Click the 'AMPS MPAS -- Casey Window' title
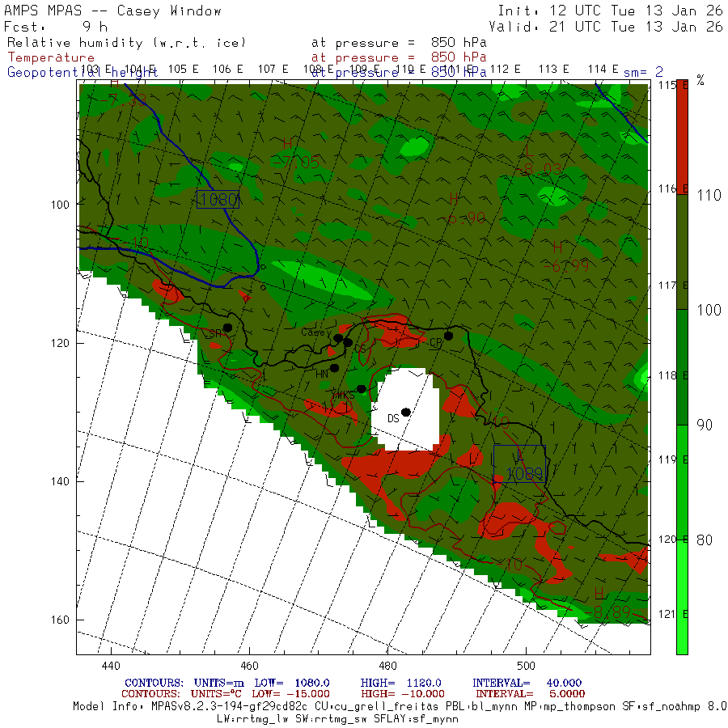Screen dimensions: 728x728 (112, 11)
